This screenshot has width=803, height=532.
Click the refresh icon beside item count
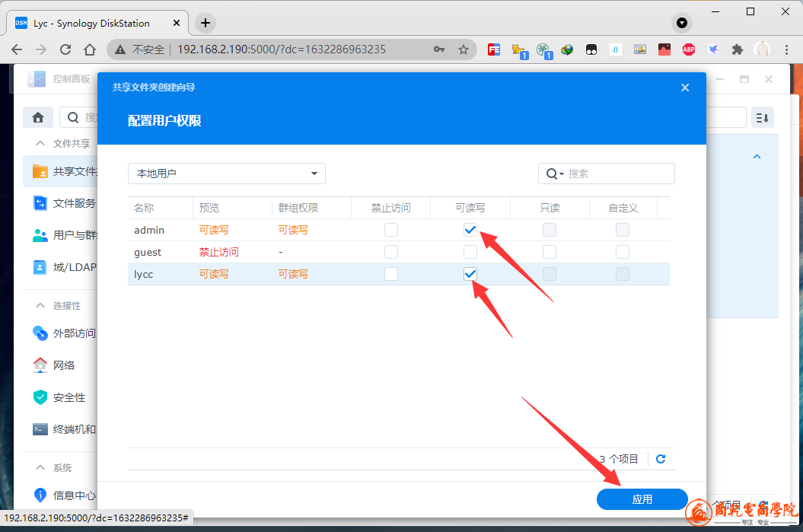661,459
